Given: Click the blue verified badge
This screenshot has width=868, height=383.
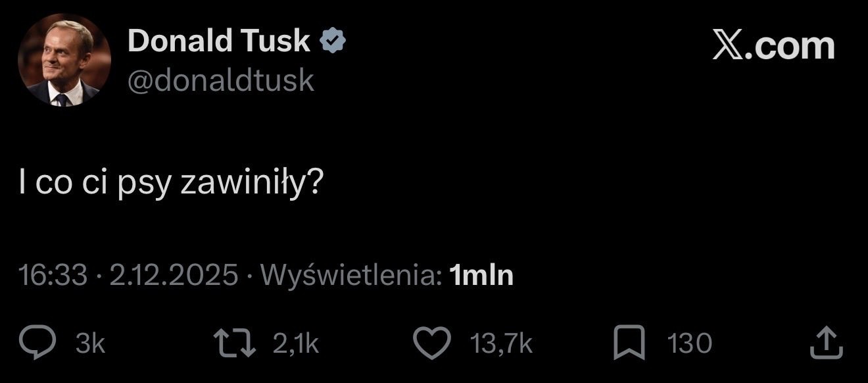Looking at the screenshot, I should point(333,41).
